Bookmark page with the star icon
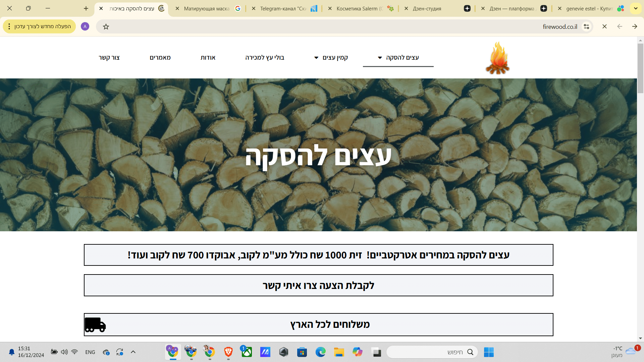This screenshot has height=362, width=644. (106, 26)
